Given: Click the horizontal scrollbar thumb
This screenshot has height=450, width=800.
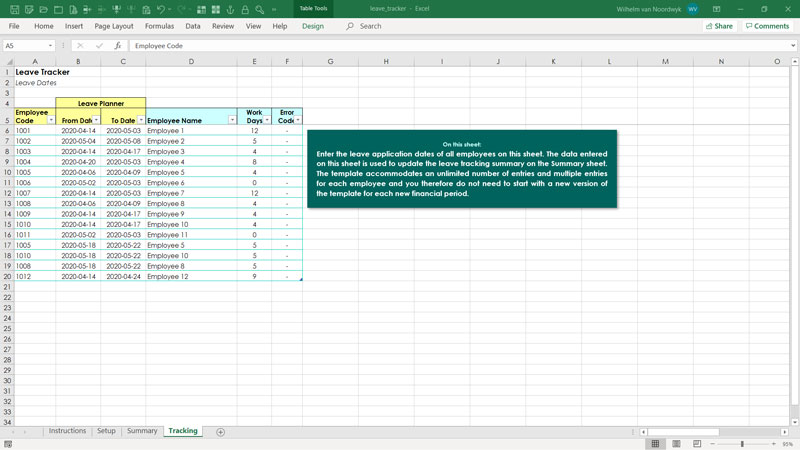Looking at the screenshot, I should coord(683,432).
